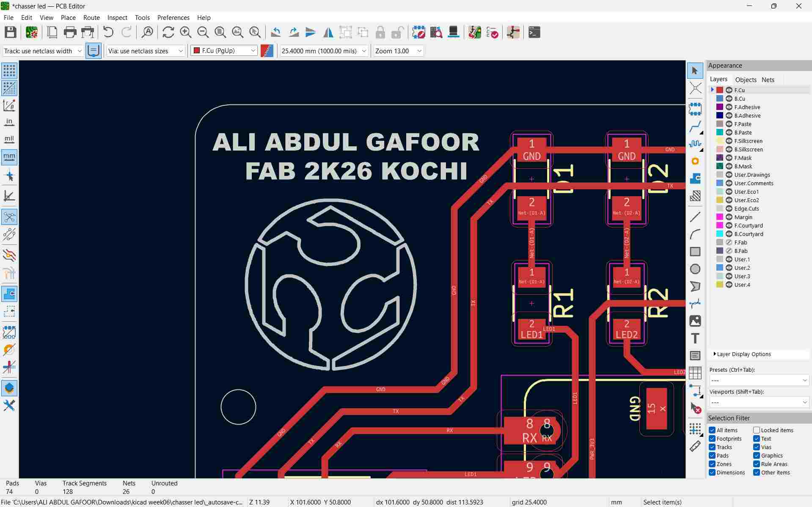Click F.Mask layer color swatch

click(719, 158)
